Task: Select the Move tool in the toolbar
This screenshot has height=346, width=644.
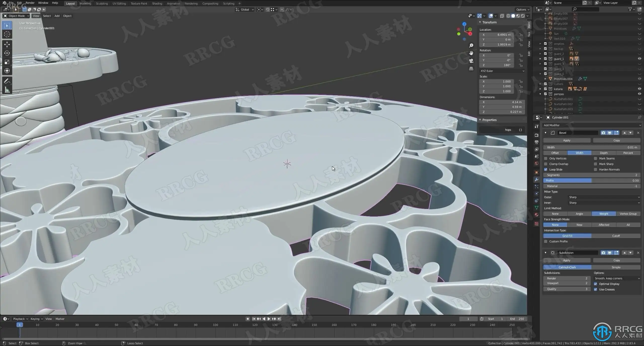Action: coord(7,45)
